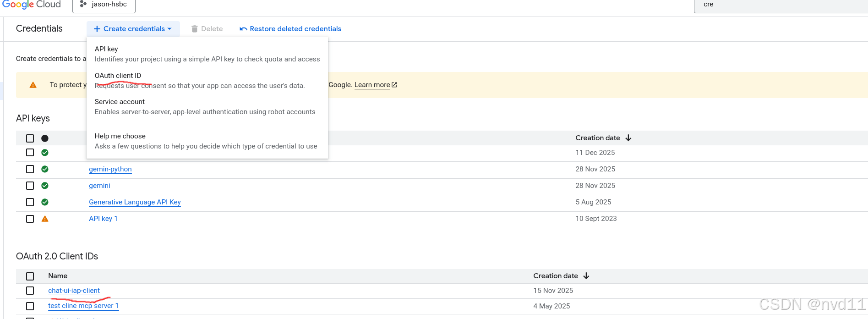The height and width of the screenshot is (319, 868).
Task: Select Help me choose menu option
Action: point(207,141)
